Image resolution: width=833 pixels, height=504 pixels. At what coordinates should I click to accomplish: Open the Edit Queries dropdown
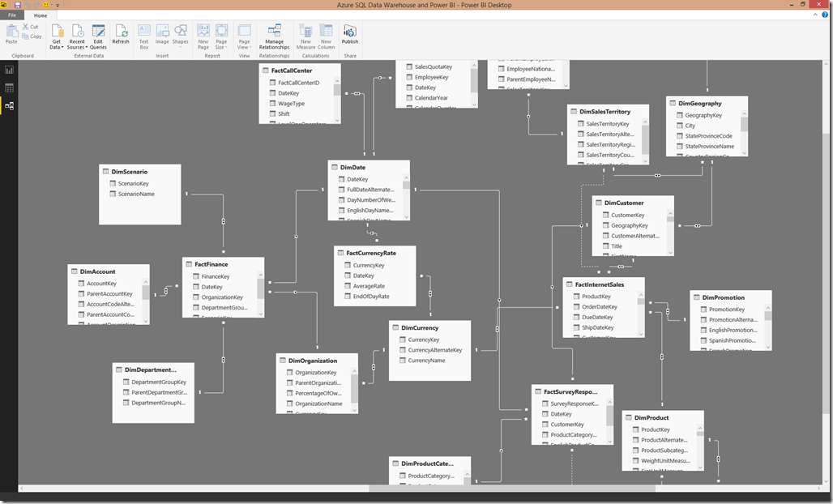pyautogui.click(x=98, y=36)
